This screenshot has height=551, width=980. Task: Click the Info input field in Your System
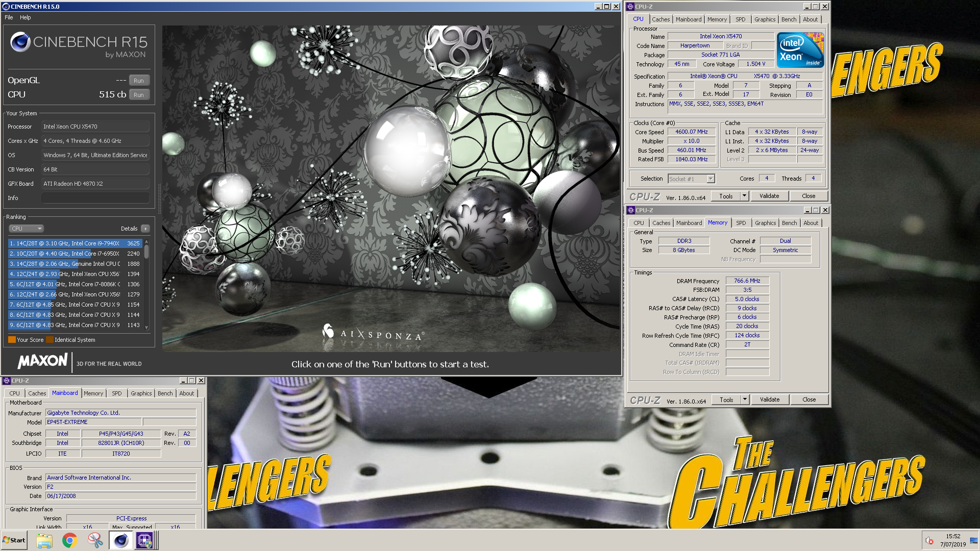[x=95, y=198]
